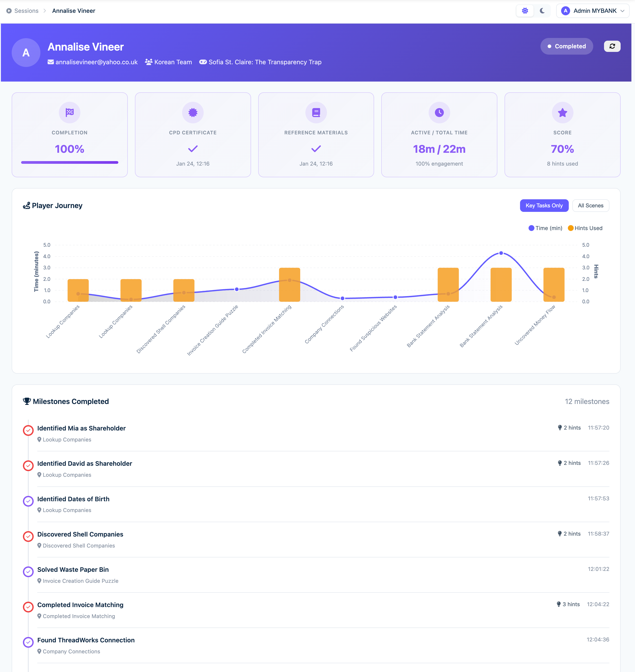Click the Completion flag icon
The height and width of the screenshot is (672, 635).
pyautogui.click(x=70, y=113)
